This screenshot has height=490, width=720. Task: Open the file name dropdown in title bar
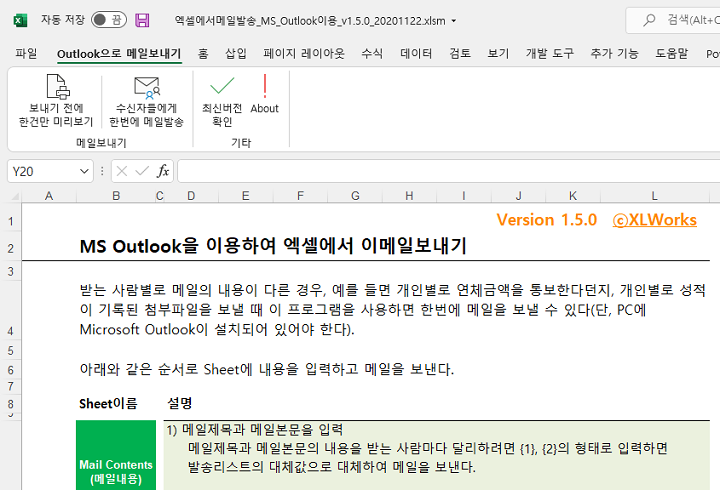[454, 20]
